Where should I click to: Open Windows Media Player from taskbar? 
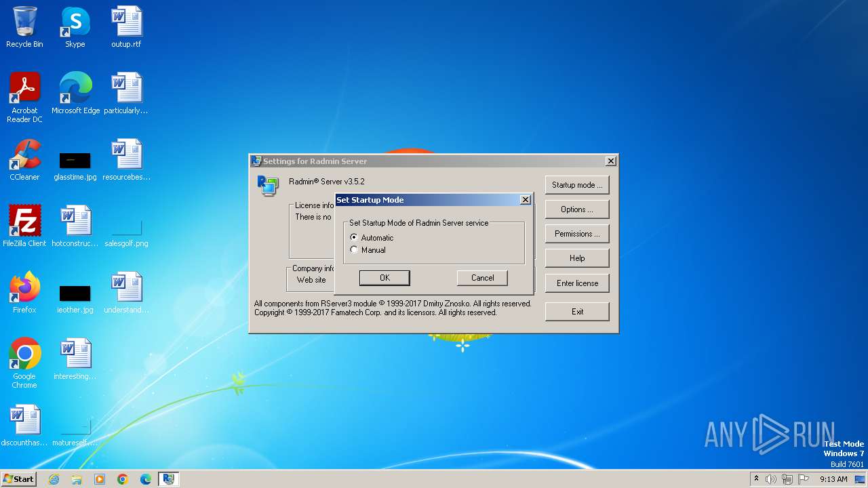tap(100, 479)
